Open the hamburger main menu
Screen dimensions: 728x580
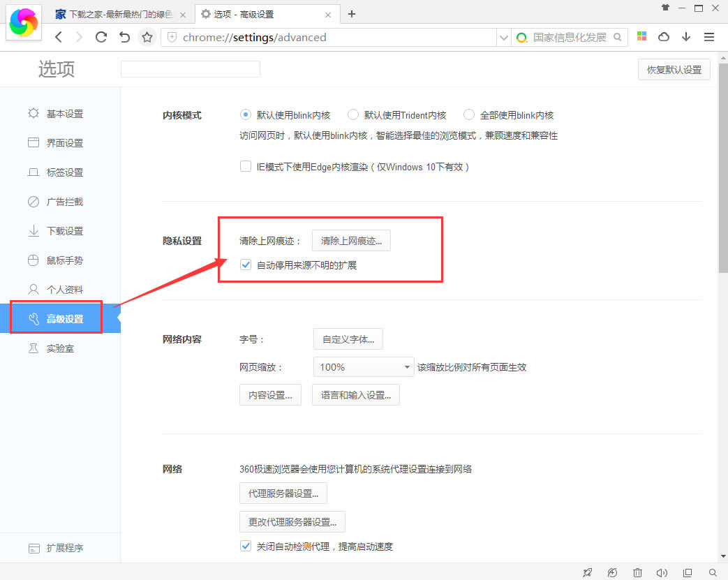click(x=709, y=37)
